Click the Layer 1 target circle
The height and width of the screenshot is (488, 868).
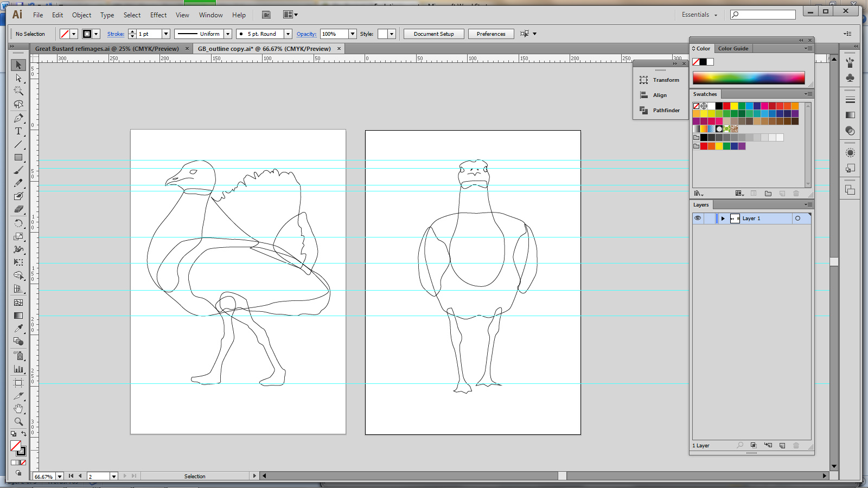[797, 219]
